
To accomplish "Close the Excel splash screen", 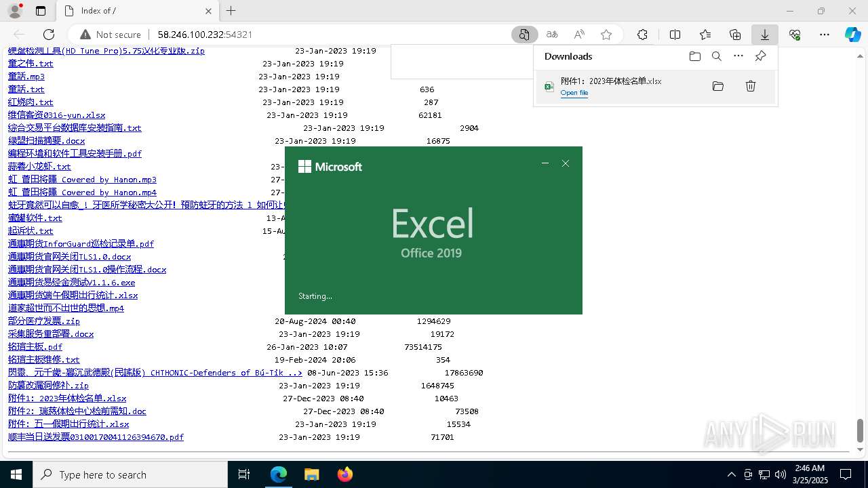I will [566, 163].
